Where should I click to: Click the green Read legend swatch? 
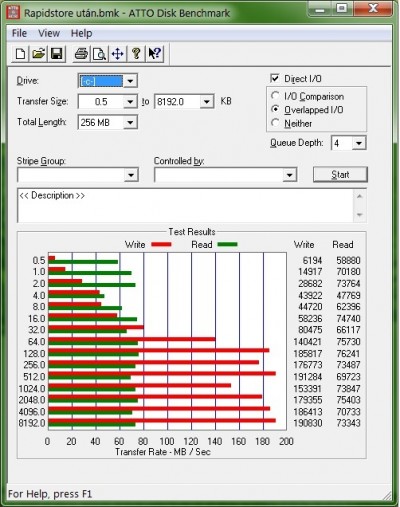227,244
